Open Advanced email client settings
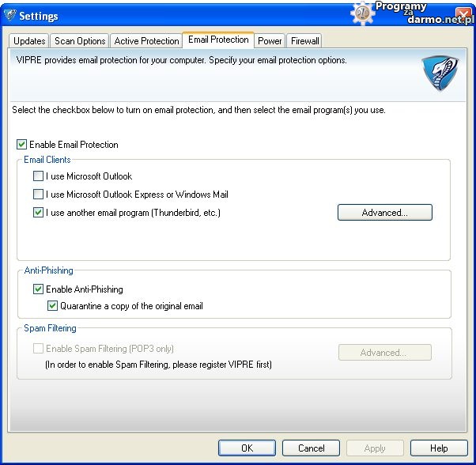The width and height of the screenshot is (476, 465). [x=384, y=213]
